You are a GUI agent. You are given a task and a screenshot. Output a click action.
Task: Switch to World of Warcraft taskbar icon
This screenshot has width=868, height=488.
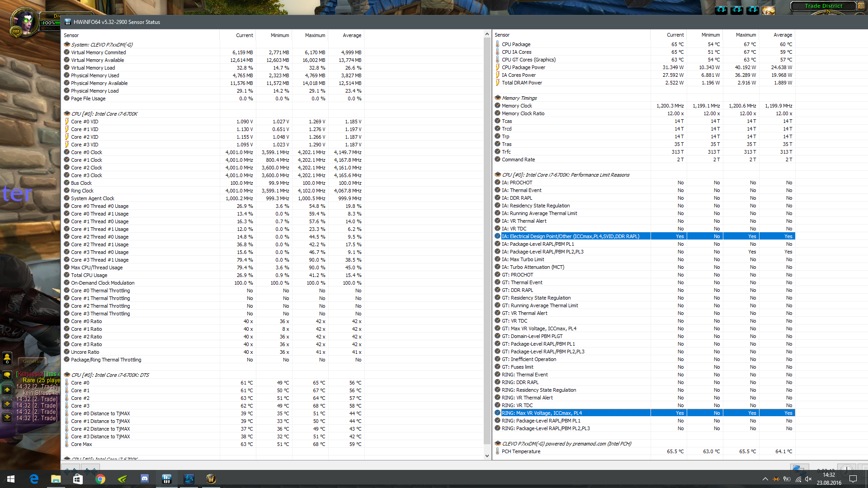click(211, 479)
